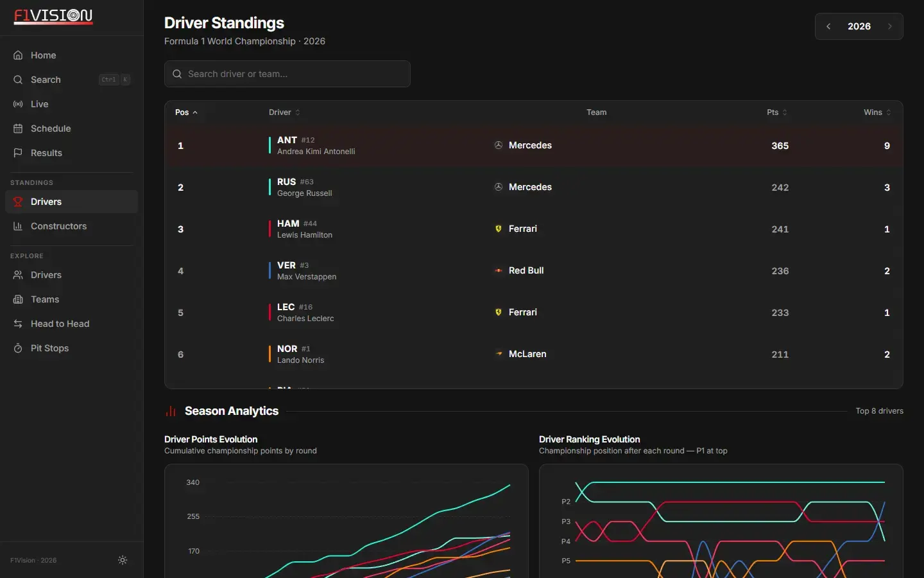Viewport: 924px width, 578px height.
Task: Select driver name Max Verstappen
Action: (307, 277)
